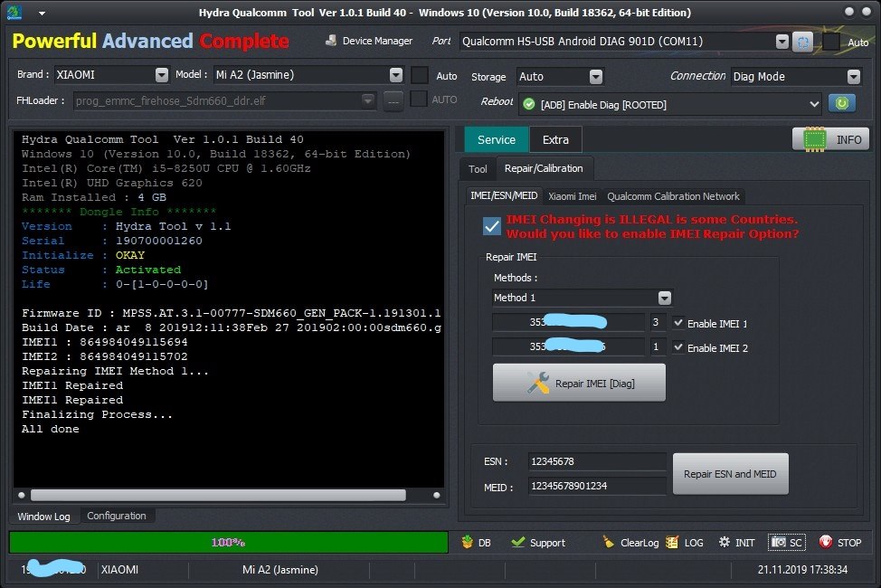881x588 pixels.
Task: Click the green reboot execute icon
Action: point(841,104)
